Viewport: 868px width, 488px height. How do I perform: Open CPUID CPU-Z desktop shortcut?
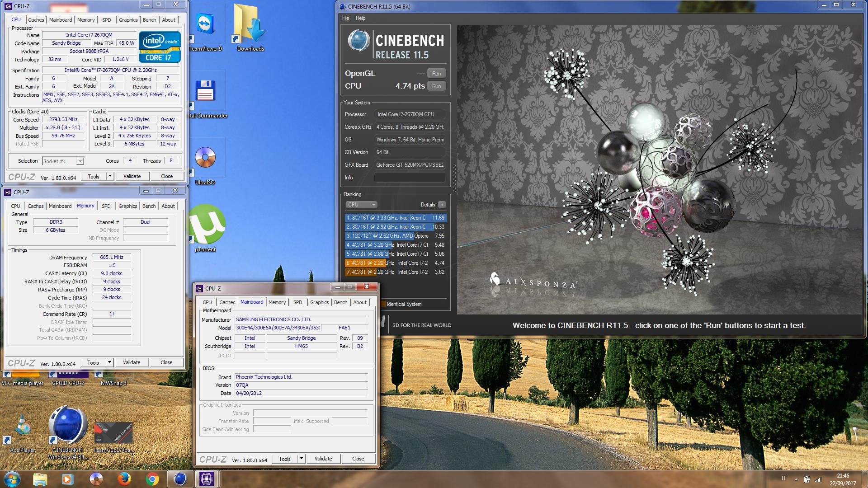68,379
